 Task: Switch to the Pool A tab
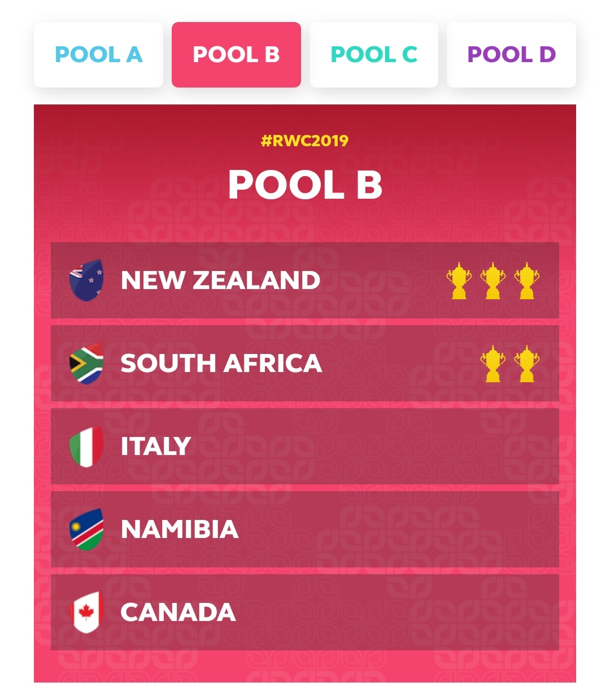coord(98,55)
